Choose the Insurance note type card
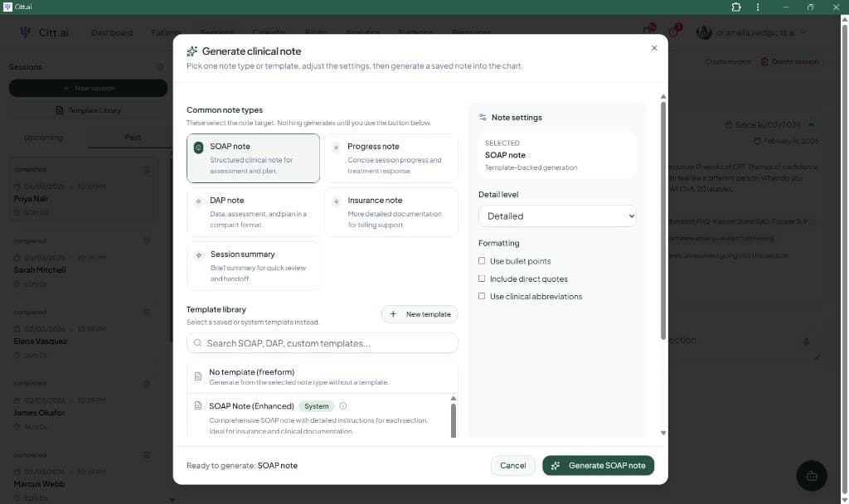 tap(391, 211)
